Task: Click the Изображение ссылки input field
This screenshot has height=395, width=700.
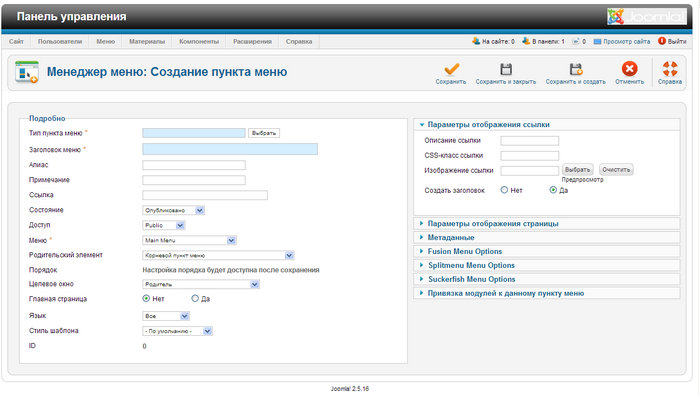Action: click(529, 170)
